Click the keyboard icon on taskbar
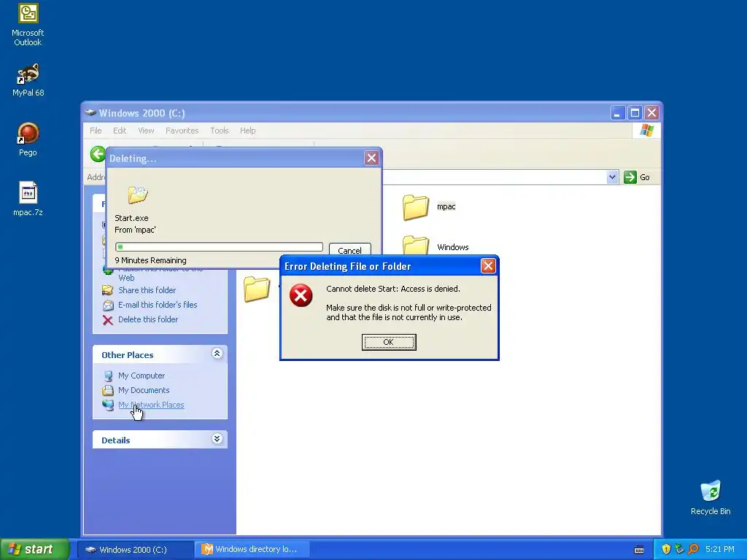This screenshot has width=747, height=560. click(x=639, y=550)
